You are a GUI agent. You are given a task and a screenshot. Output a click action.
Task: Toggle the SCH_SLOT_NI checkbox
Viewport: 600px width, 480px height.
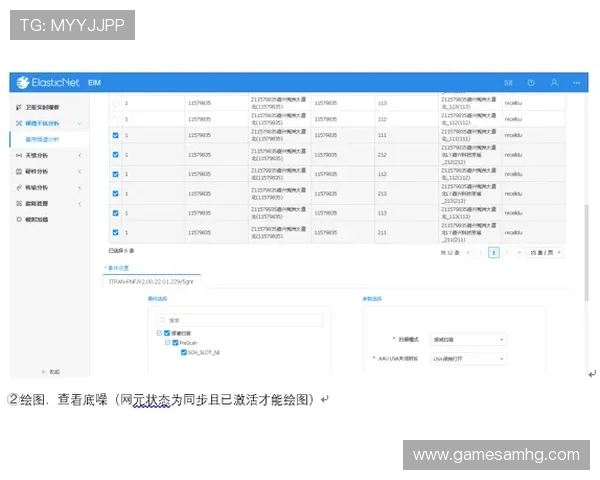coord(184,352)
